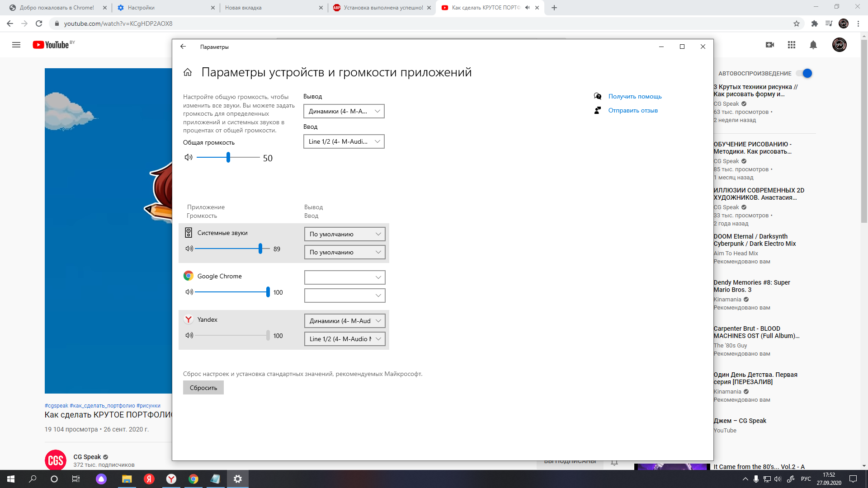Click the Сбросить reset button

click(203, 387)
